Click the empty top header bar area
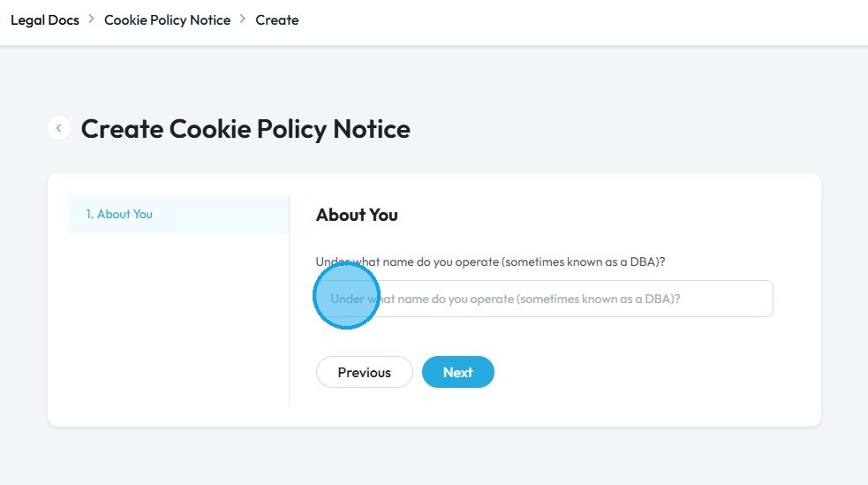 [583, 21]
